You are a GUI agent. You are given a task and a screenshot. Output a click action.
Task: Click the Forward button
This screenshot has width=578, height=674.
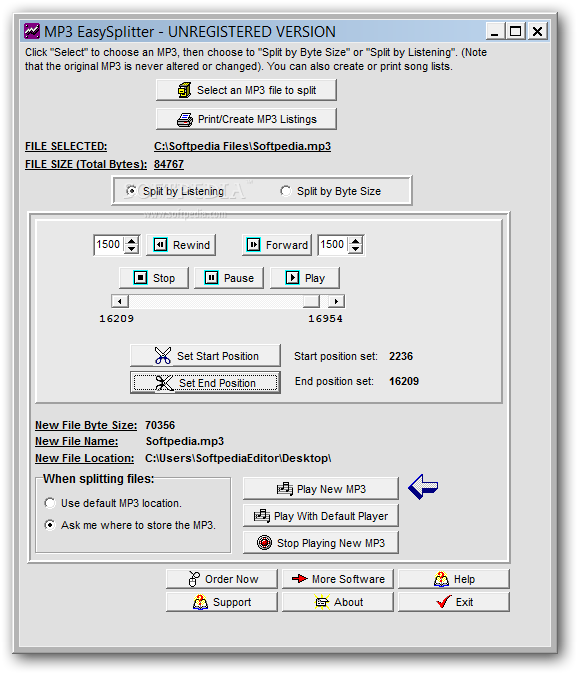277,245
